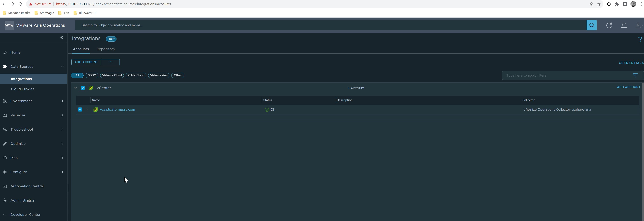Open Cloud Proxies in sidebar
The image size is (644, 221).
[x=22, y=89]
